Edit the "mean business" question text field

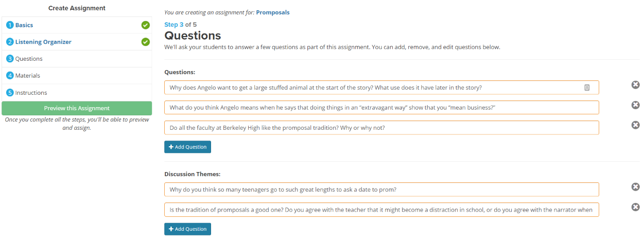point(381,108)
